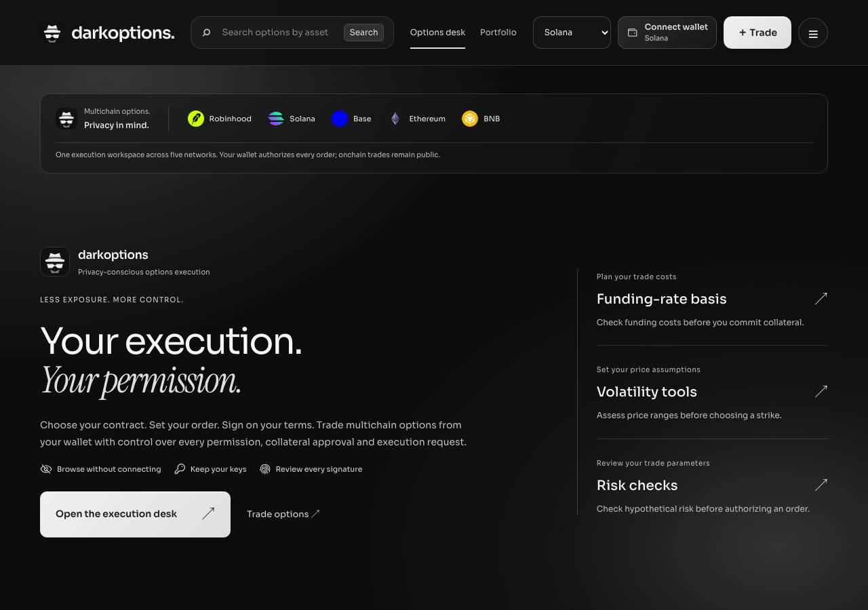The image size is (868, 610).
Task: Open the Solana network dropdown
Action: pos(572,33)
